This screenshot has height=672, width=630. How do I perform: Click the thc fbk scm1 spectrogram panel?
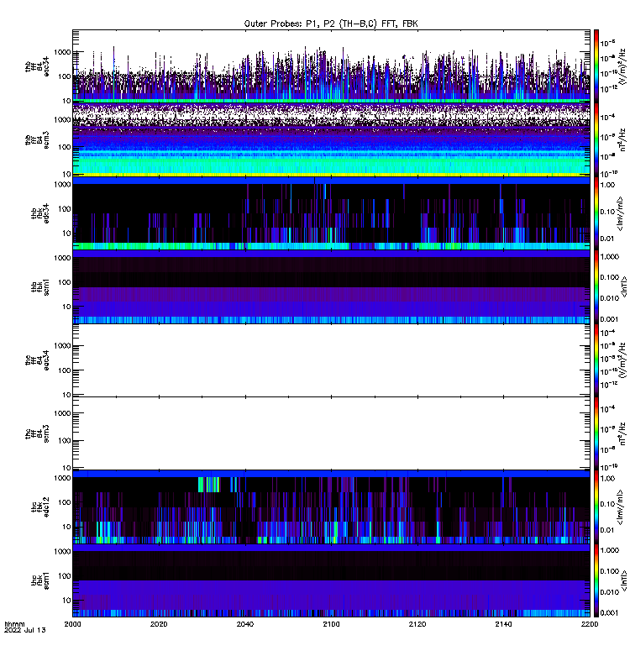pos(331,580)
